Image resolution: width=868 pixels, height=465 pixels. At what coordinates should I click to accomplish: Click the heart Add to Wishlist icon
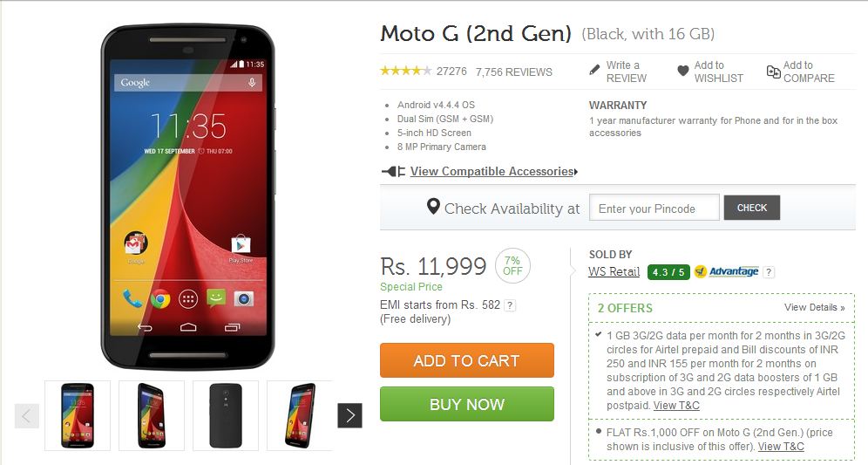click(683, 71)
